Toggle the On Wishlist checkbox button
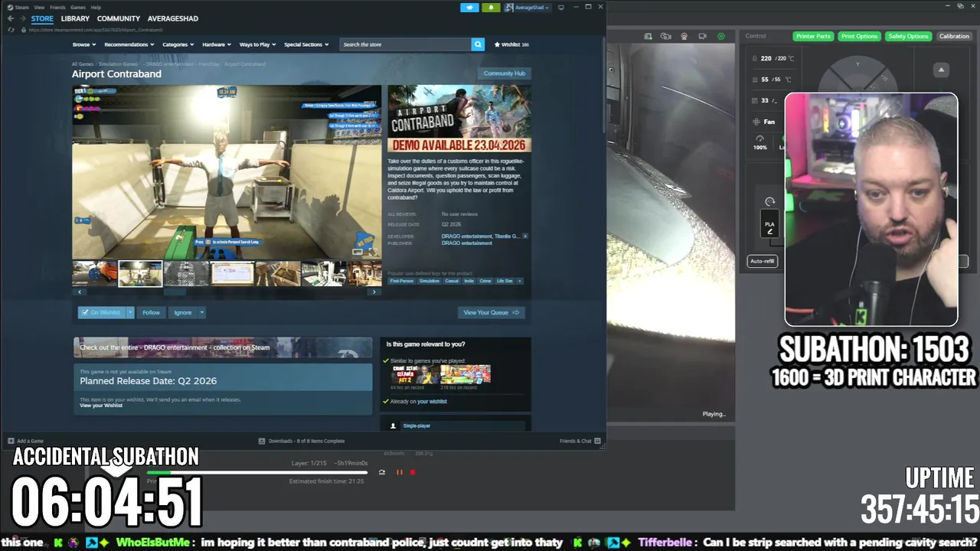980x551 pixels. [x=101, y=312]
